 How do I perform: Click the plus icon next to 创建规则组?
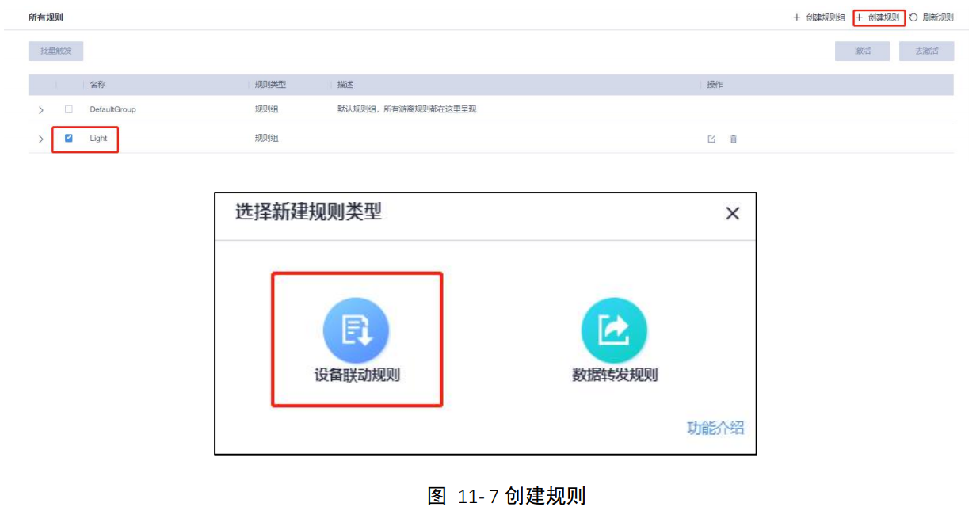796,17
